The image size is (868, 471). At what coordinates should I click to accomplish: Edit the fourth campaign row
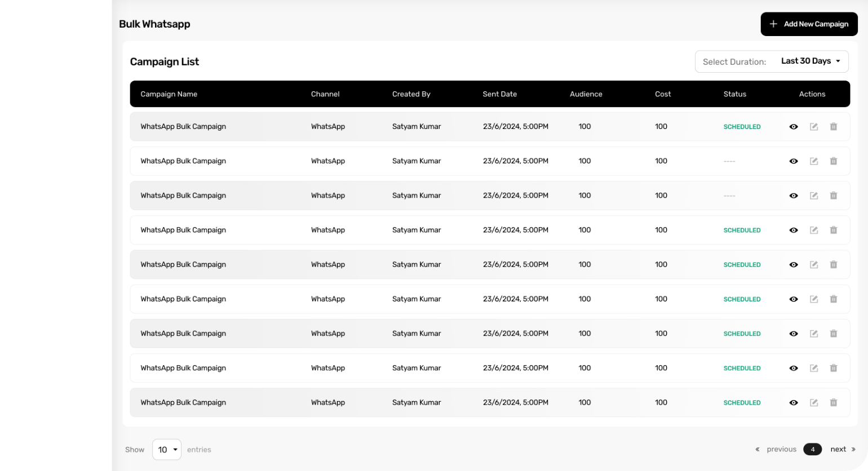click(x=814, y=230)
